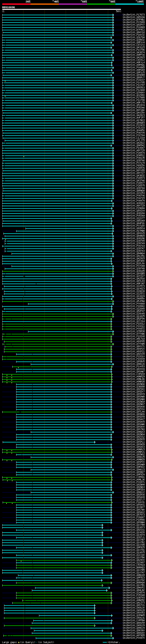Click the purple ~60% identity legend segment

click(x=73, y=4)
